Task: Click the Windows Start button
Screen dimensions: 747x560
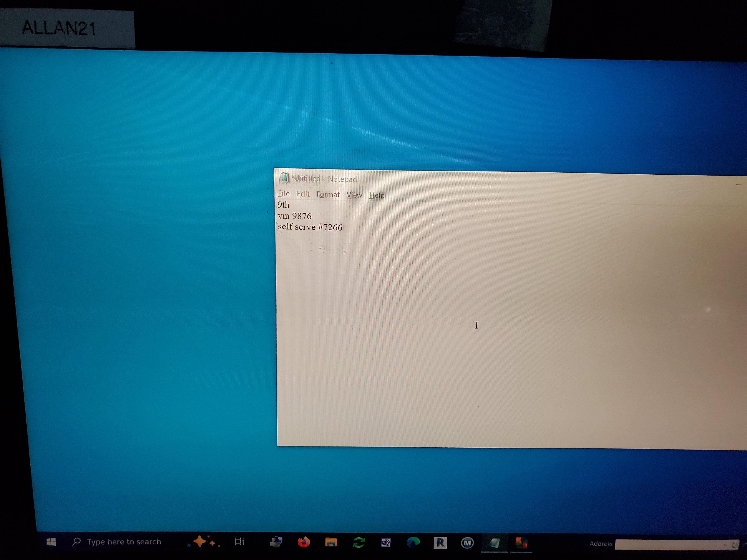Action: pos(51,541)
